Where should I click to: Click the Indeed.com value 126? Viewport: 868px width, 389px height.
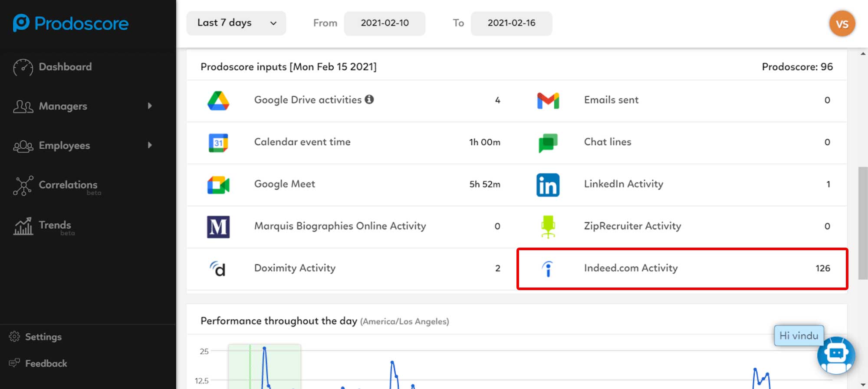823,268
